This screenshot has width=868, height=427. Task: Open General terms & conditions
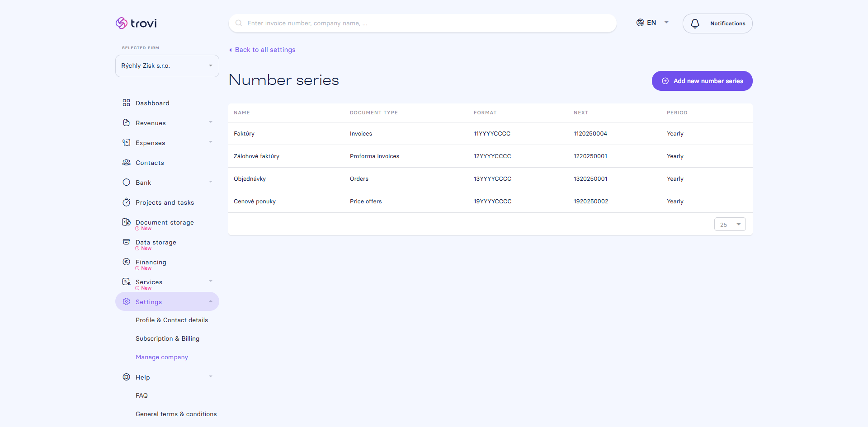coord(176,414)
